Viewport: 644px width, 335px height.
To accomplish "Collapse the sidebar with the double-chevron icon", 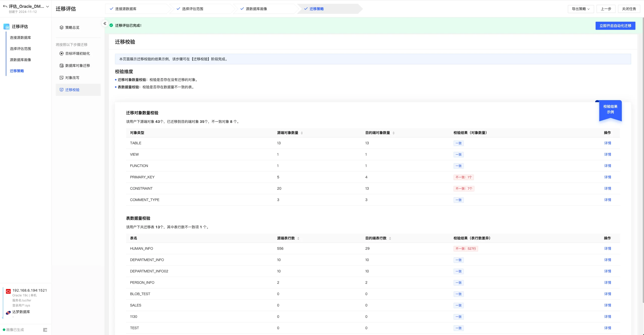I will pos(105,23).
